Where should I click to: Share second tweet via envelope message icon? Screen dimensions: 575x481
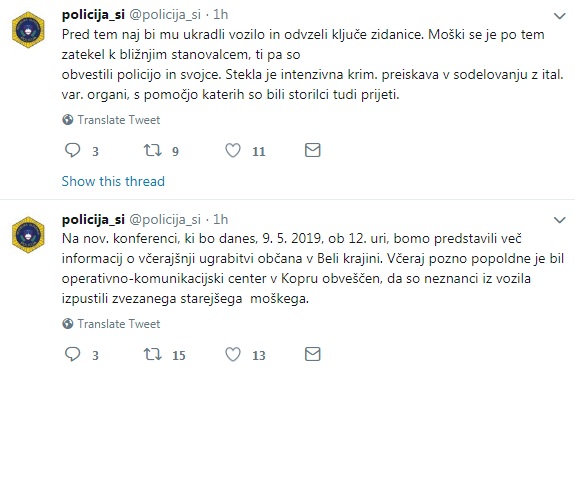[313, 355]
